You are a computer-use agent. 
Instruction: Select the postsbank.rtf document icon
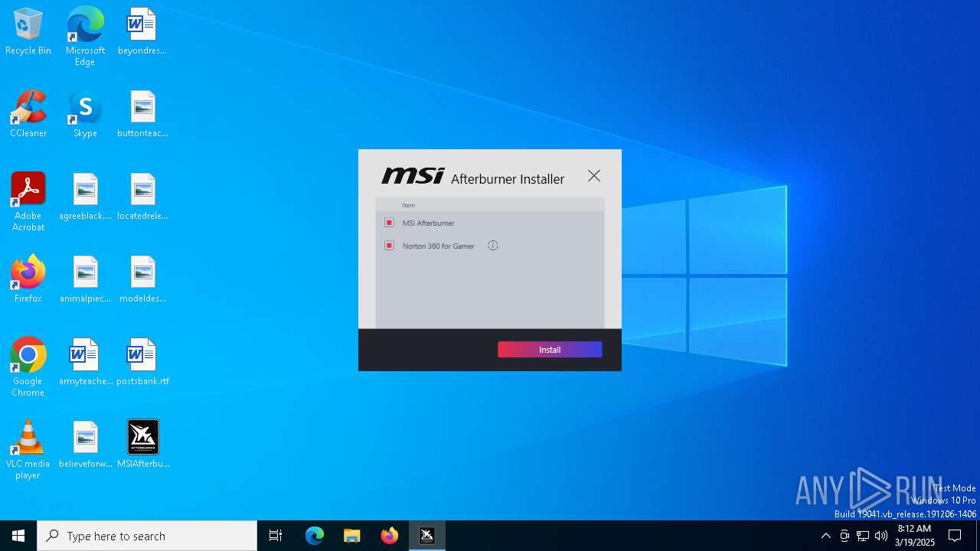click(142, 362)
